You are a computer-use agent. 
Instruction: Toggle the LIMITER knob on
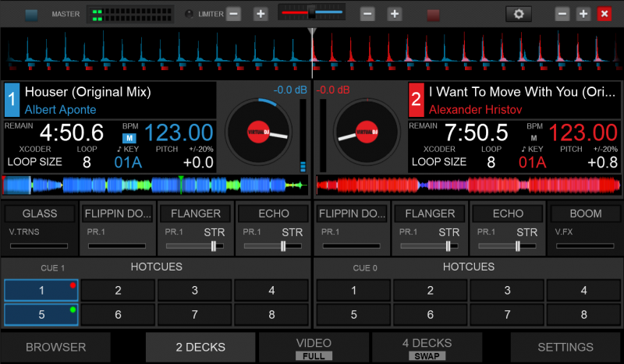pos(190,14)
